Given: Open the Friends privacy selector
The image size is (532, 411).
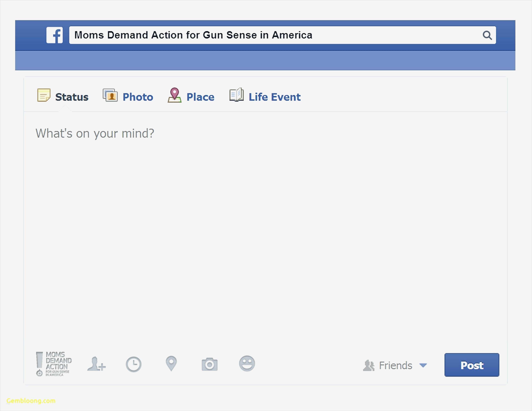Looking at the screenshot, I should click(x=395, y=366).
